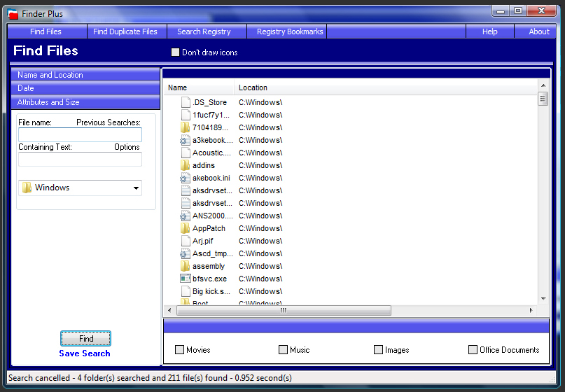Click the addins folder icon
Viewport: 565px width, 392px height.
[x=185, y=165]
